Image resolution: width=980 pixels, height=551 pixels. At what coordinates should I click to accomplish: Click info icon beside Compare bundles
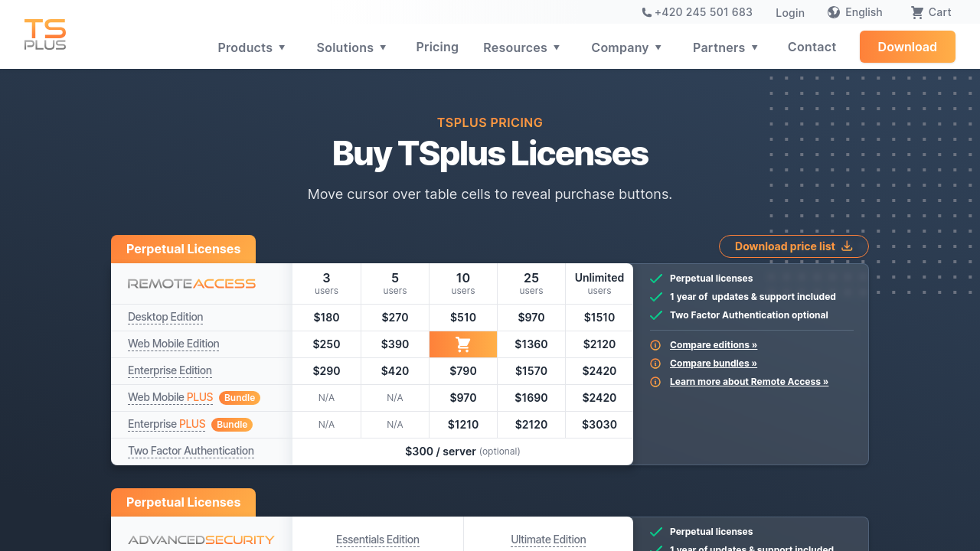point(655,364)
